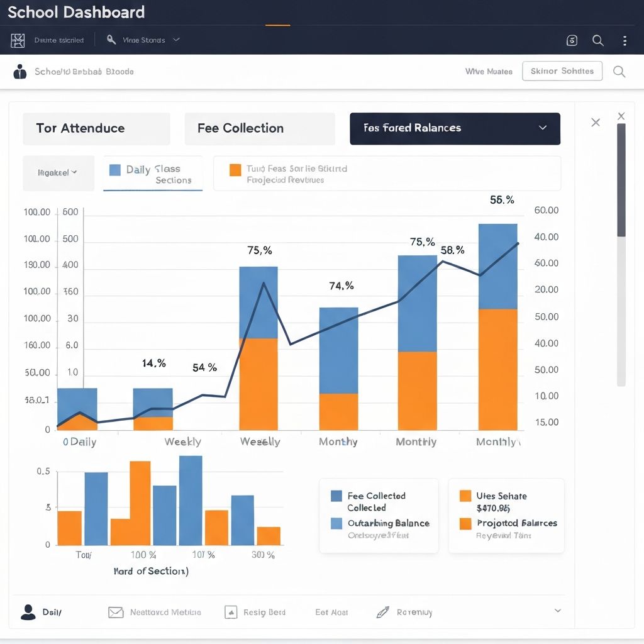644x644 pixels.
Task: Click the Skinor Sohdtes button
Action: pos(562,71)
